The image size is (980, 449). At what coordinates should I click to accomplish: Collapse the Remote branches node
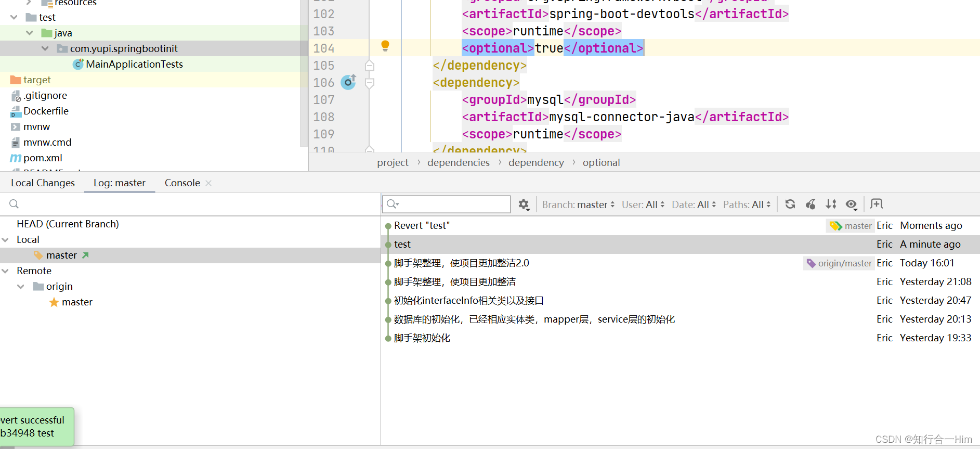5,271
